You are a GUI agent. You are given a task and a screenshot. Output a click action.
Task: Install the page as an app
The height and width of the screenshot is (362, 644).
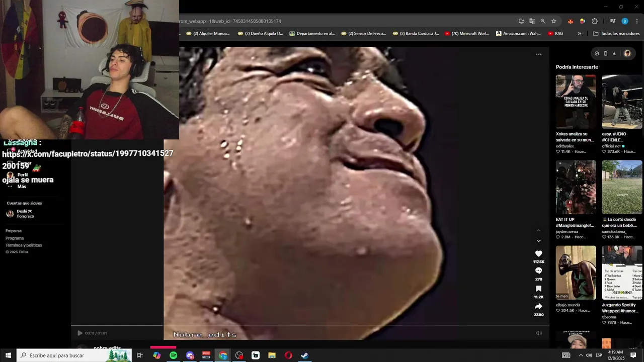(x=521, y=21)
